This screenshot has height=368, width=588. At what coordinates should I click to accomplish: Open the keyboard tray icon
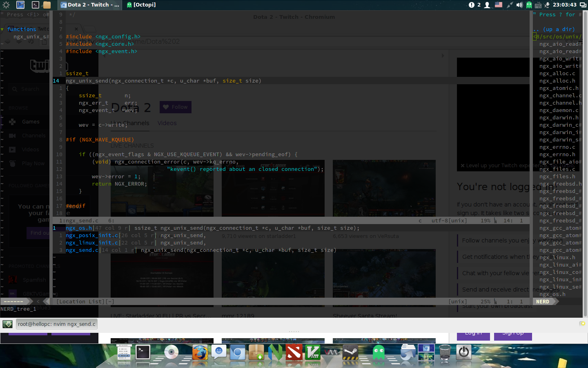pos(538,5)
